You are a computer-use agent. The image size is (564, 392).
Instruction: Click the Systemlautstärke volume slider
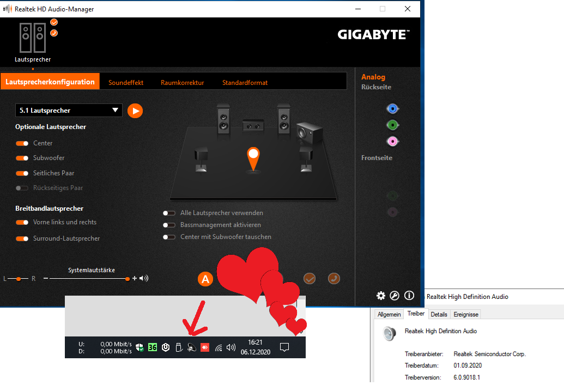click(89, 279)
